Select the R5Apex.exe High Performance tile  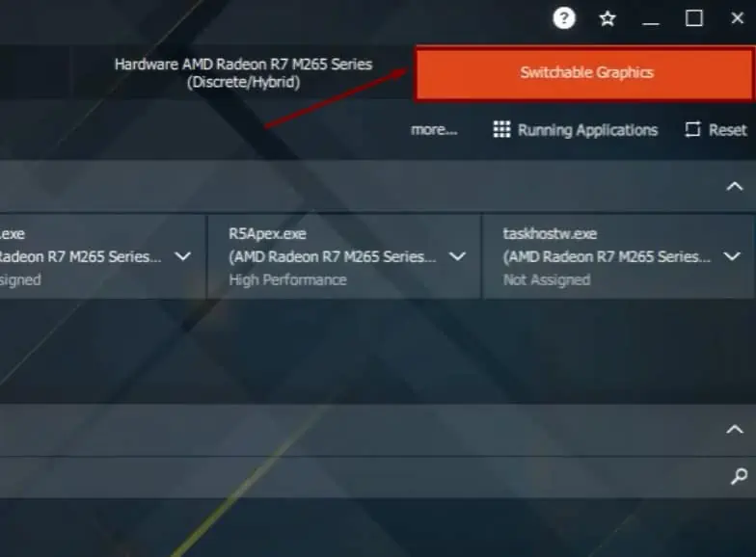coord(344,256)
